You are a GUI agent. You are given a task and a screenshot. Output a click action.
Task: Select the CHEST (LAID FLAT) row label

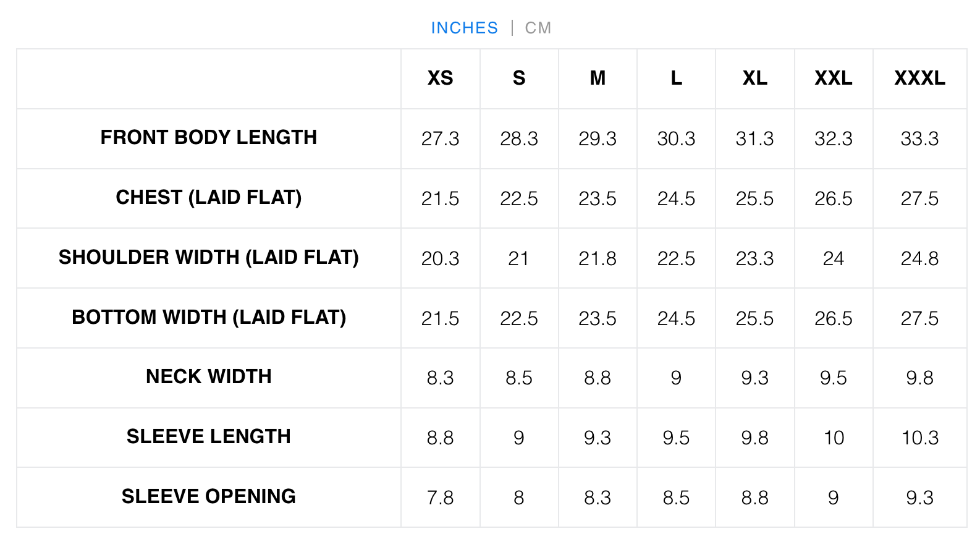click(209, 197)
